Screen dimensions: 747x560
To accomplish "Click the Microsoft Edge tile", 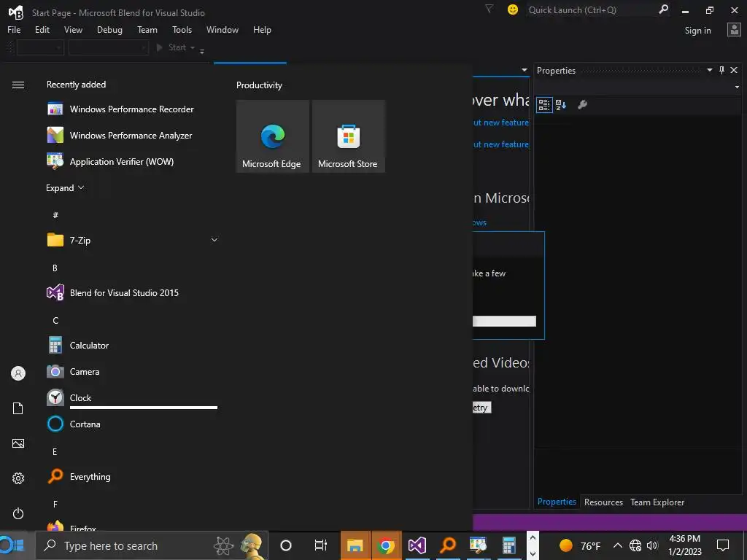I will tap(273, 136).
